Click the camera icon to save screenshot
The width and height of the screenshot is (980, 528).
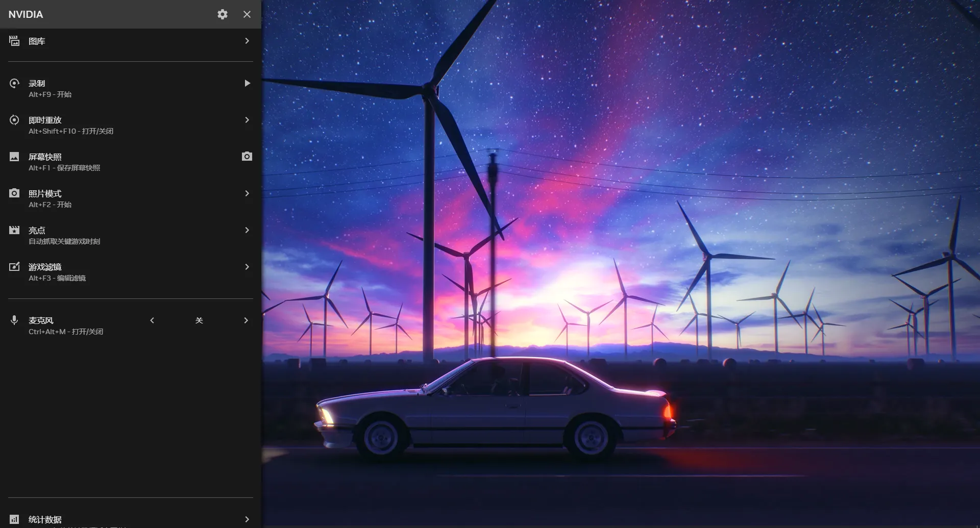(247, 157)
